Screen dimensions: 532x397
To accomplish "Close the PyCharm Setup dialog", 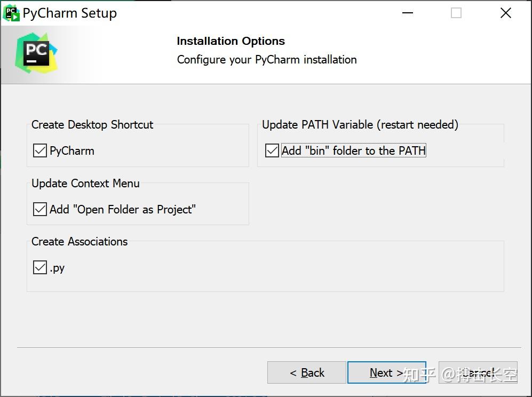I will 506,13.
